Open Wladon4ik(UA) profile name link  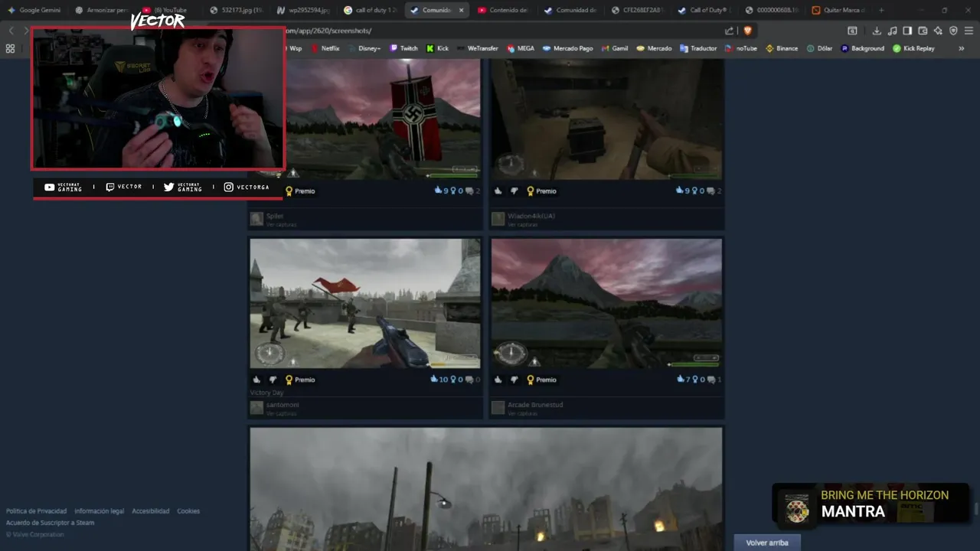pos(531,216)
